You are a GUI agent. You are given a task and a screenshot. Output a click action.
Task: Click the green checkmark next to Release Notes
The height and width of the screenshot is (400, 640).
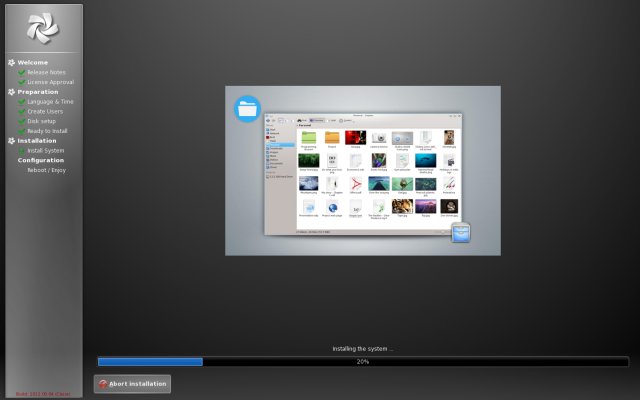(x=21, y=73)
